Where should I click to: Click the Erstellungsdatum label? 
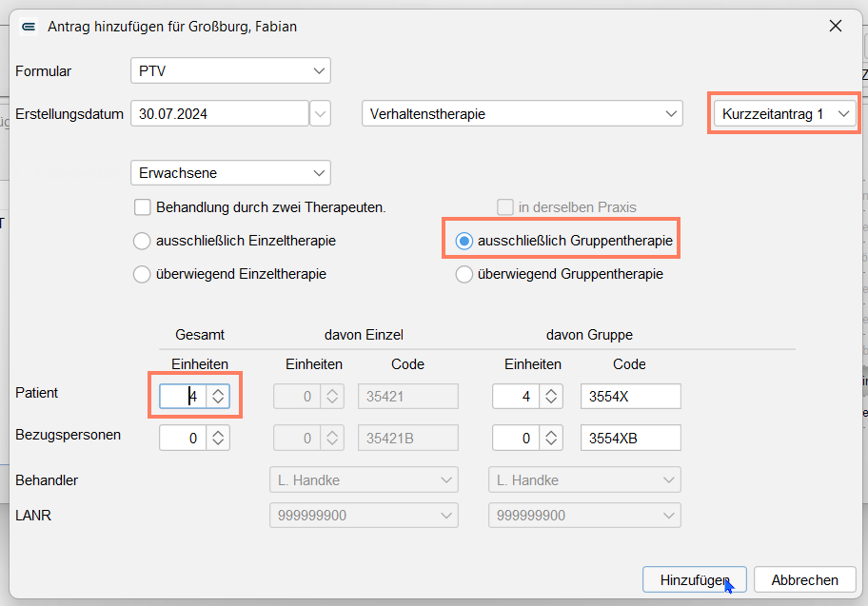[69, 114]
